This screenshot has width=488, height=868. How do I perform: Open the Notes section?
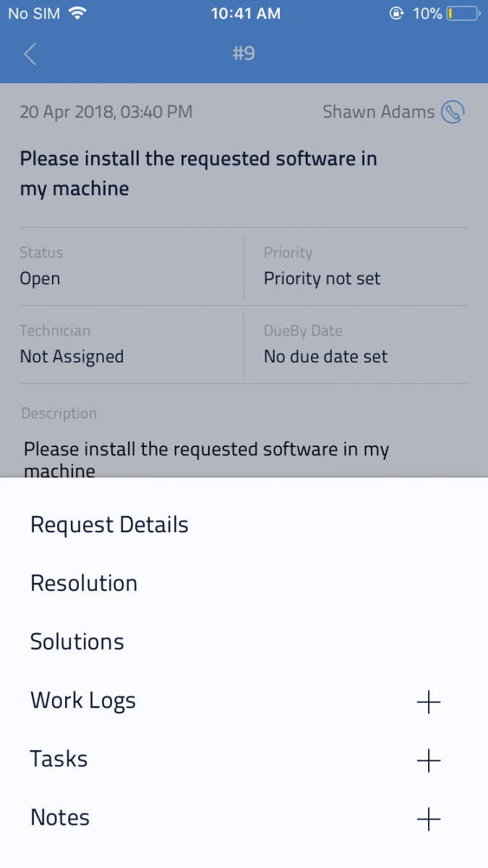(x=60, y=818)
